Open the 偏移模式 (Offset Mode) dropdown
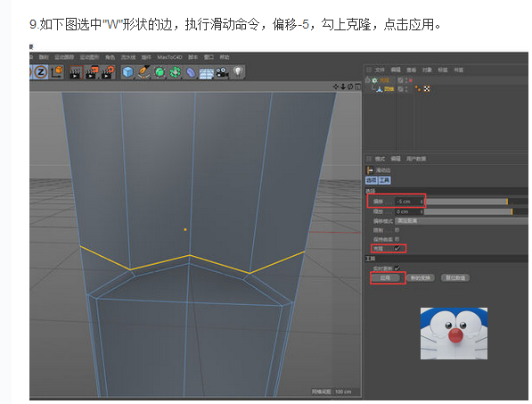 [462, 221]
